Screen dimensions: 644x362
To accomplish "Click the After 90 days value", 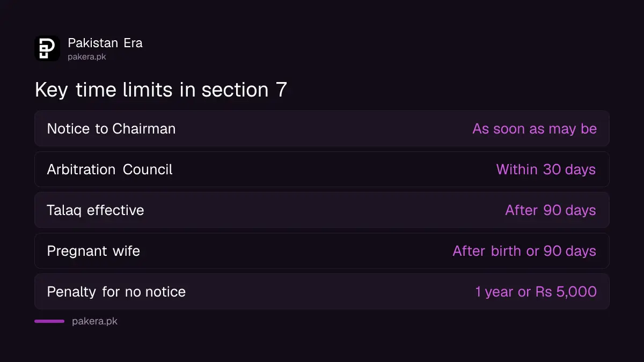I will click(551, 210).
